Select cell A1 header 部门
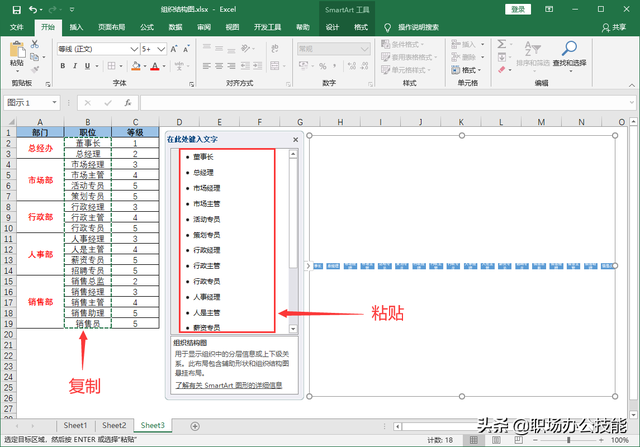The width and height of the screenshot is (640, 447). pyautogui.click(x=40, y=132)
